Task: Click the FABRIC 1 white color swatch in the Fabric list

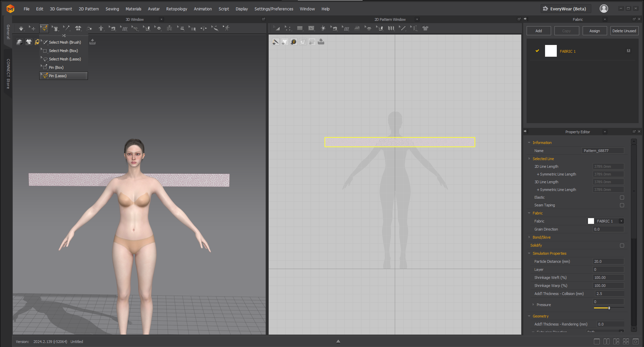Action: (551, 51)
